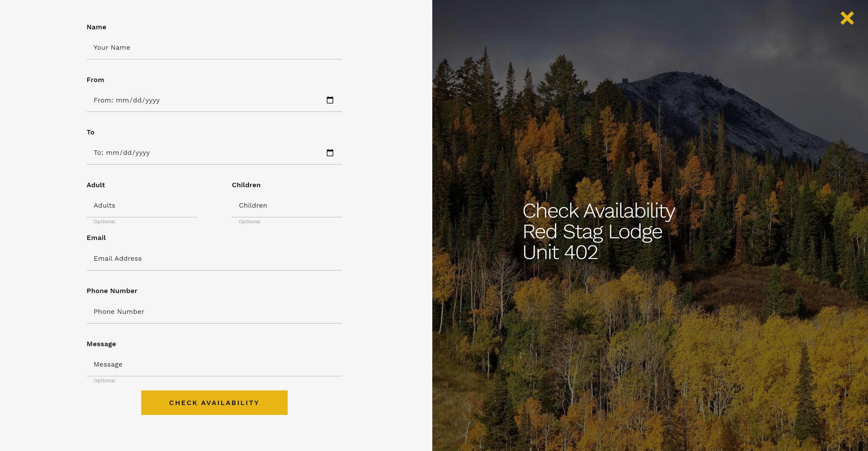The width and height of the screenshot is (868, 451).
Task: Open the From date calendar picker icon
Action: (x=330, y=100)
